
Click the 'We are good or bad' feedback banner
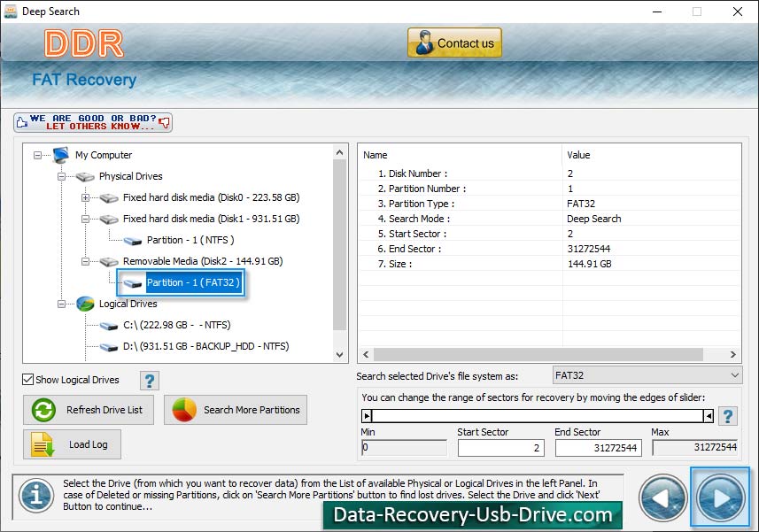point(93,122)
